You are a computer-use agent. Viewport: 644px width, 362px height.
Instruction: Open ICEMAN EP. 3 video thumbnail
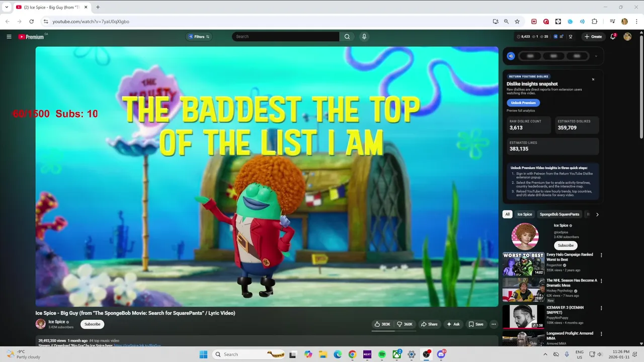523,317
